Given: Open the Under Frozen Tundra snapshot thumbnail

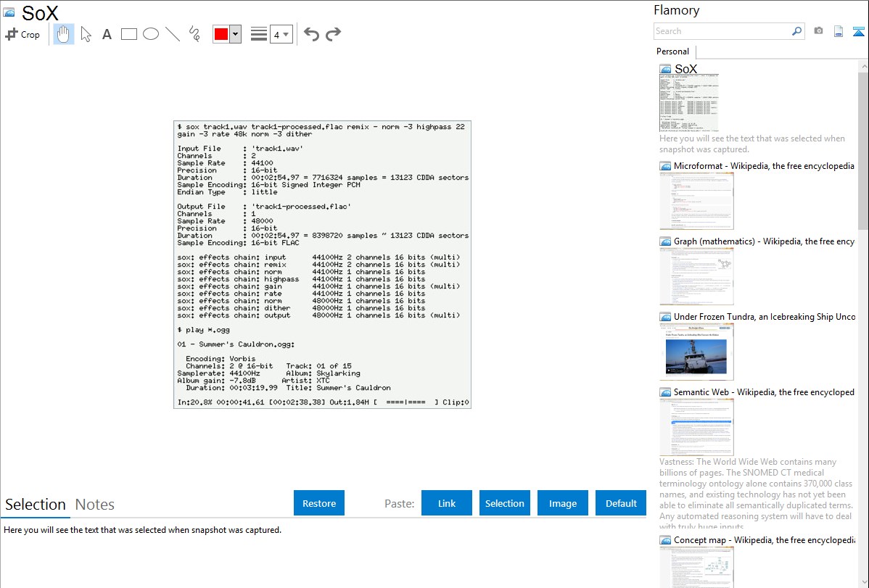Looking at the screenshot, I should pyautogui.click(x=696, y=352).
